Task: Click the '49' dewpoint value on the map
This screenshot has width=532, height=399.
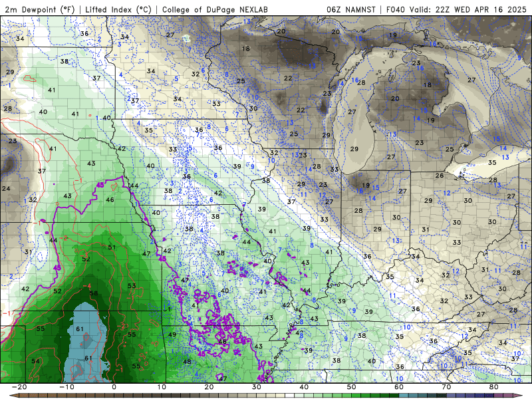Action: tap(172, 334)
